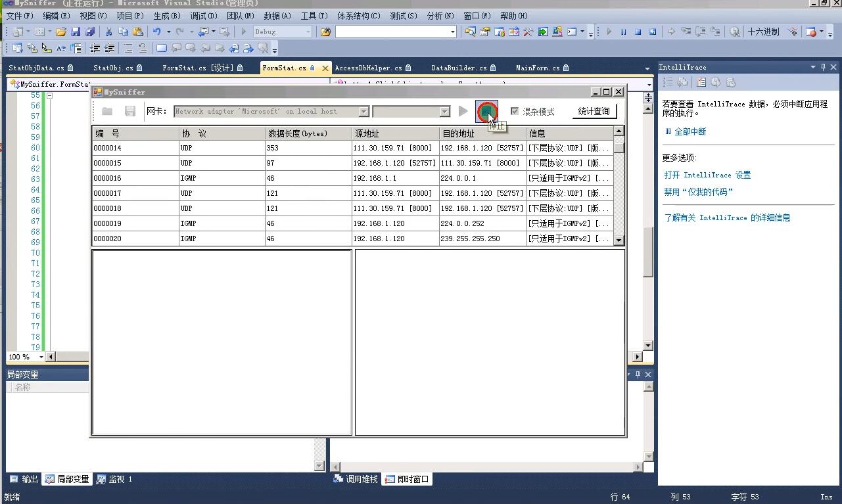
Task: Click the Solution Explorer icon in toolbar
Action: pyautogui.click(x=471, y=32)
